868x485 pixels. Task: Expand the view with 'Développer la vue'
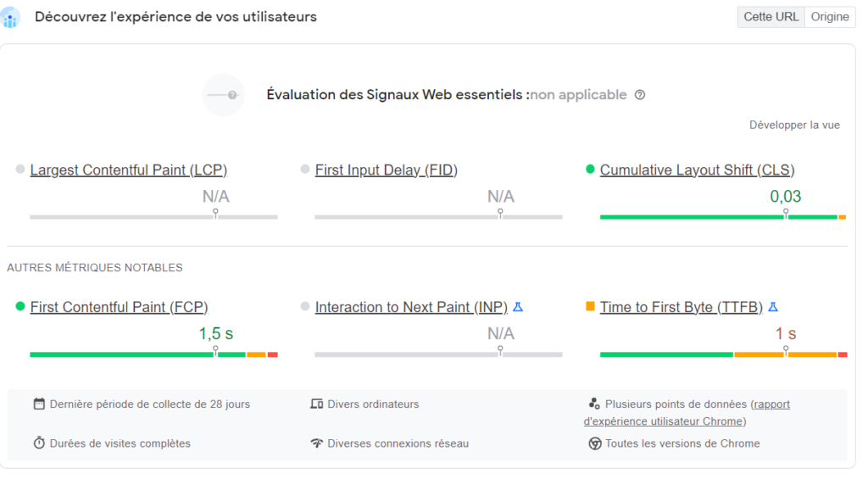pyautogui.click(x=794, y=125)
